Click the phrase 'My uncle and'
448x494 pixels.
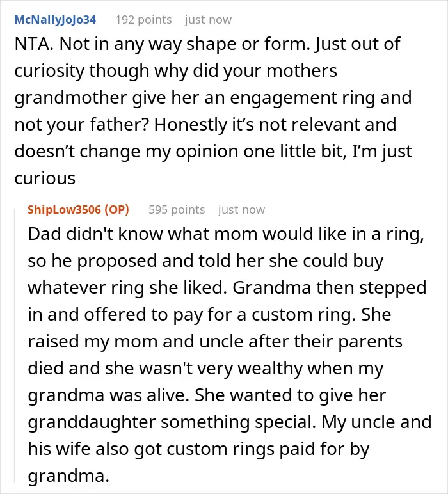point(376,422)
